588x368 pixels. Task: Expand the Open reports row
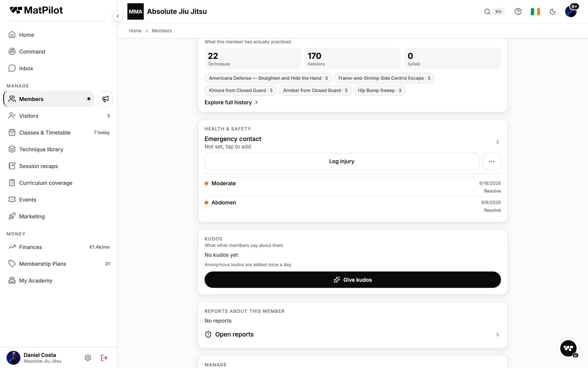pyautogui.click(x=353, y=334)
